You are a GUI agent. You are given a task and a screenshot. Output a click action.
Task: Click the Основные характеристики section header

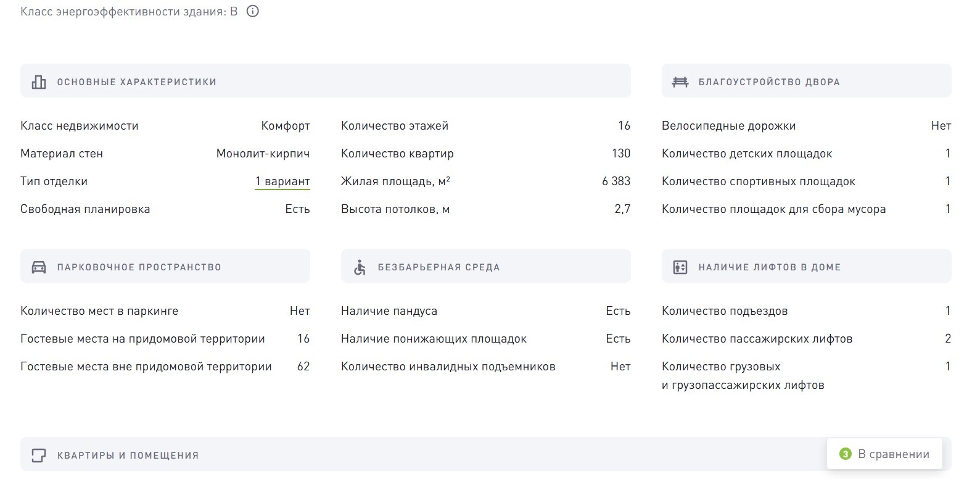tap(136, 82)
